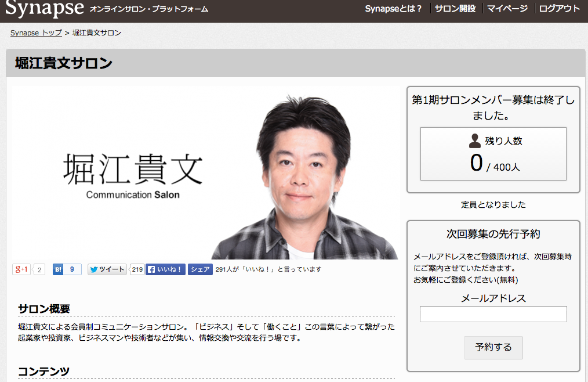Viewport: 588px width, 382px height.
Task: Follow the Synapse トップ breadcrumb link
Action: click(36, 33)
